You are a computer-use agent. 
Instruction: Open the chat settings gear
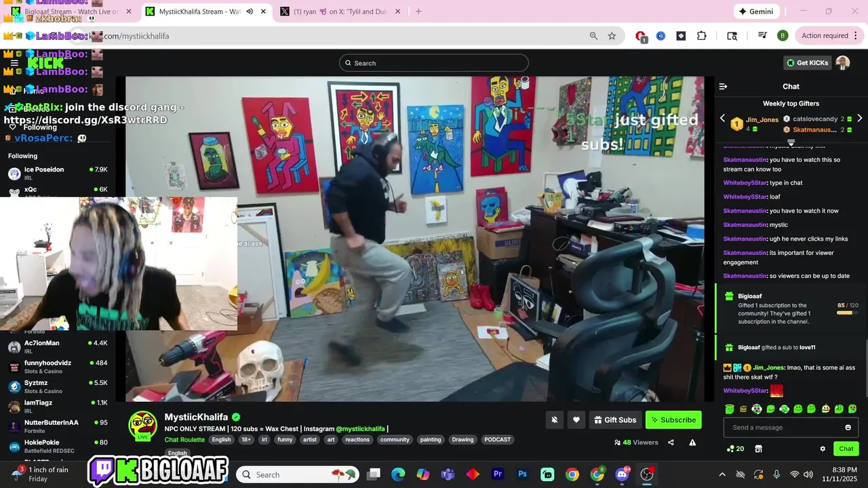[823, 449]
